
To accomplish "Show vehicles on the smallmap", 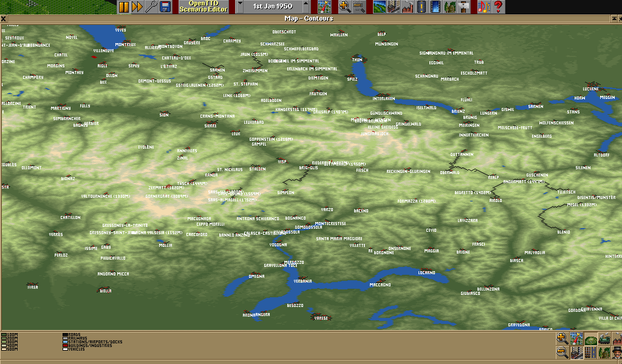I will click(604, 338).
